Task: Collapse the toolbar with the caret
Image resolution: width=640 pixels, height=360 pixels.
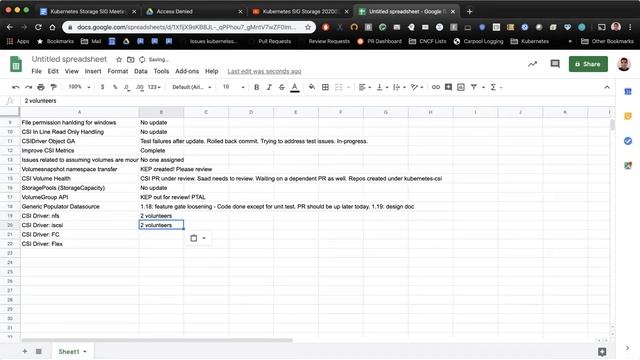Action: 607,87
